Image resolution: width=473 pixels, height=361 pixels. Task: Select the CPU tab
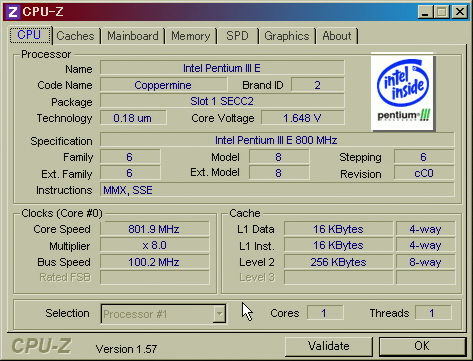[x=30, y=35]
